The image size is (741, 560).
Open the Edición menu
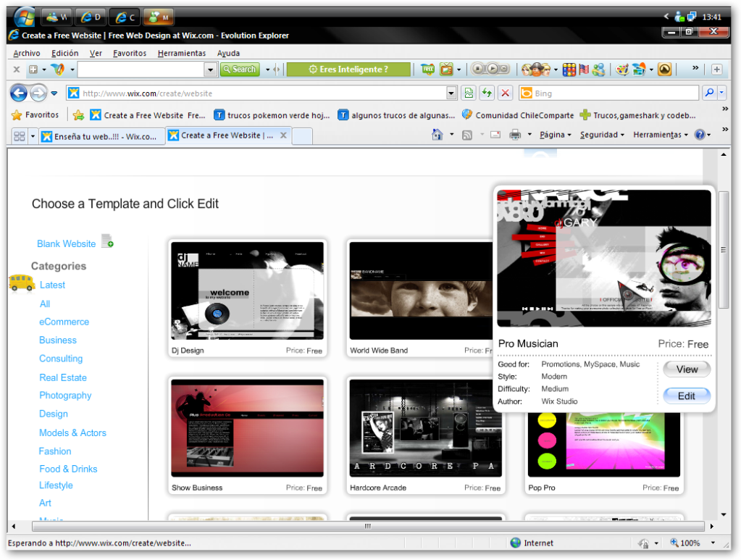click(x=64, y=54)
